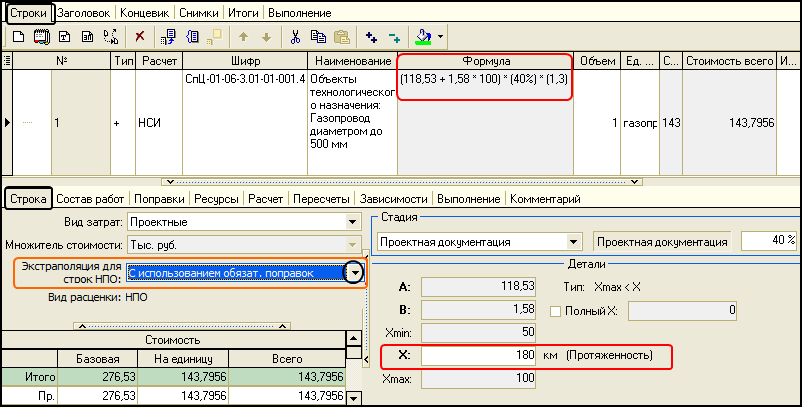This screenshot has width=802, height=407.
Task: Click the copy icon in toolbar
Action: click(318, 36)
